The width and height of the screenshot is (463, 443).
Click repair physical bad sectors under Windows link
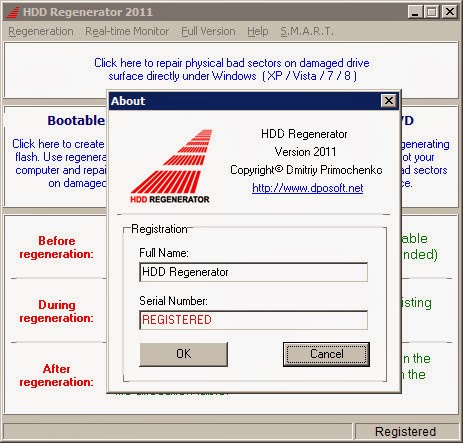pyautogui.click(x=232, y=69)
